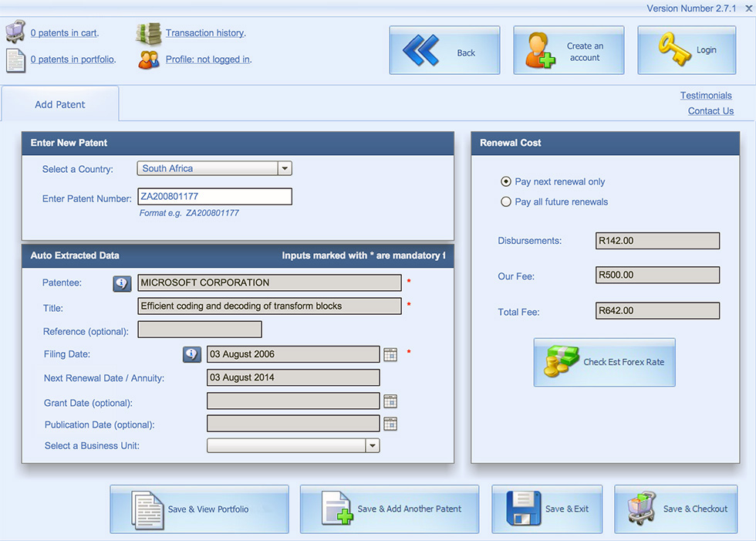This screenshot has height=541, width=756.
Task: Click Save & Add Another Patent
Action: click(390, 509)
